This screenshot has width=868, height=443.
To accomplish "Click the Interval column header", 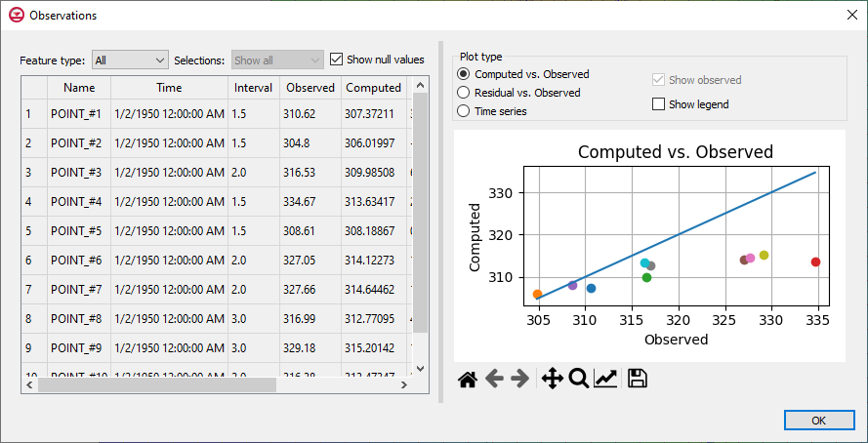I will pyautogui.click(x=253, y=88).
